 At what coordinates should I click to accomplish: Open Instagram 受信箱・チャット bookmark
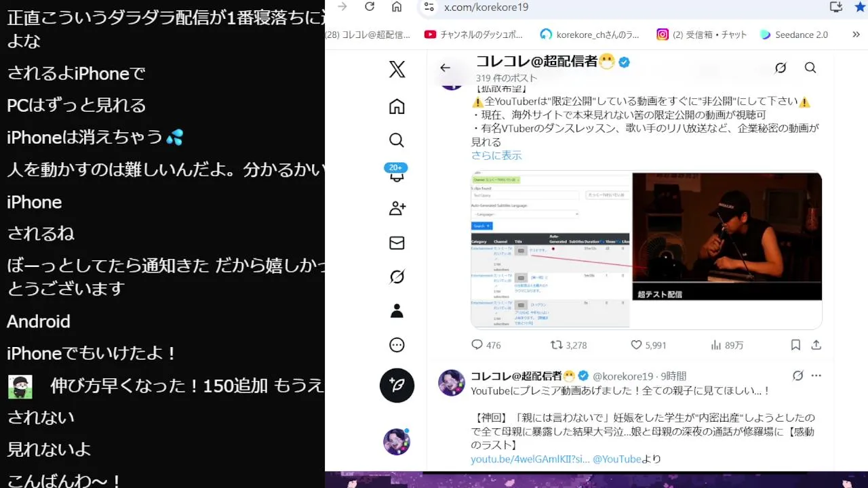[x=701, y=35]
